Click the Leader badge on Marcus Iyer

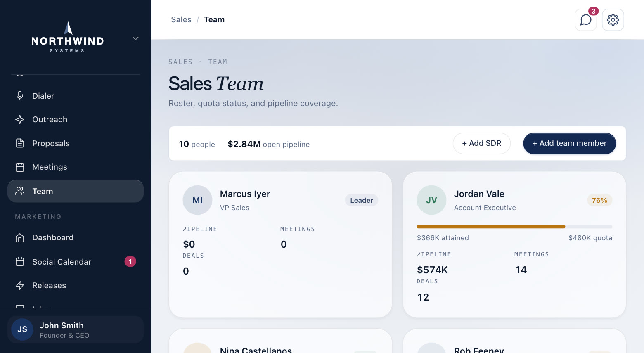(362, 200)
